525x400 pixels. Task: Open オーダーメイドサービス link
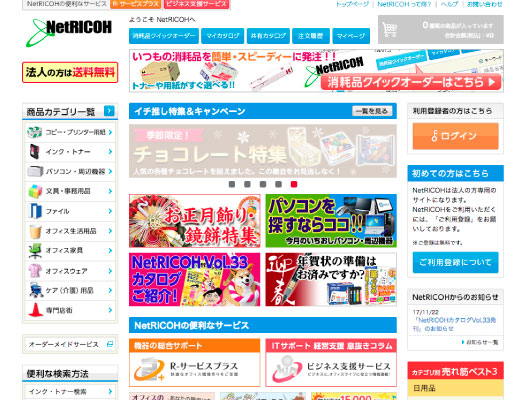coord(70,344)
